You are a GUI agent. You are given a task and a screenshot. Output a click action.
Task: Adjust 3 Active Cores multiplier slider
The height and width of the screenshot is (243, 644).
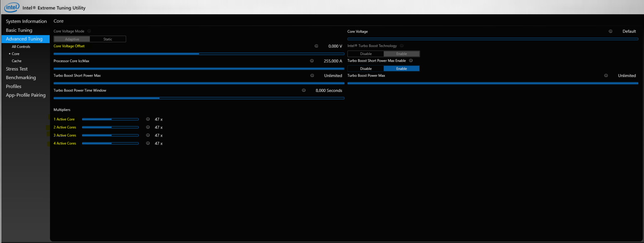[x=110, y=135]
